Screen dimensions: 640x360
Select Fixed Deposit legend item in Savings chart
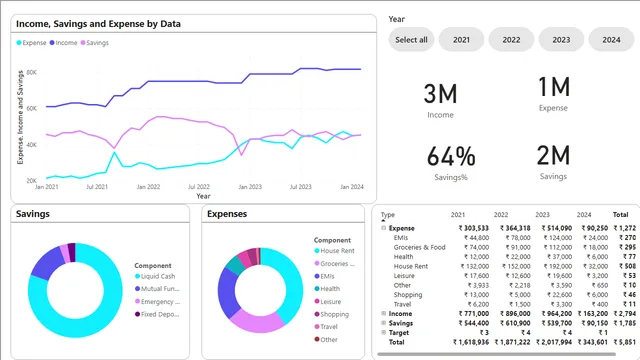(157, 314)
